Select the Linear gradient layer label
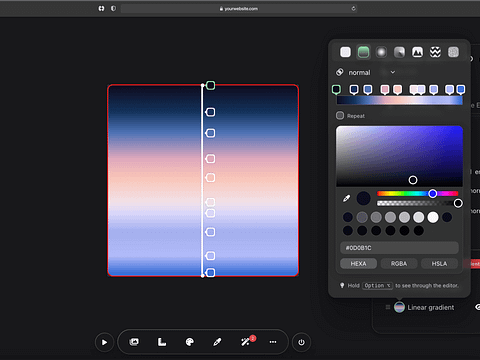Viewport: 480px width, 360px height. coord(431,307)
